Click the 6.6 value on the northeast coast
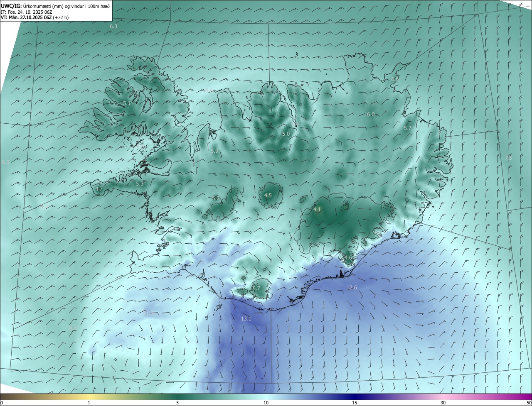Screen dimensions: 532x406 395,79
